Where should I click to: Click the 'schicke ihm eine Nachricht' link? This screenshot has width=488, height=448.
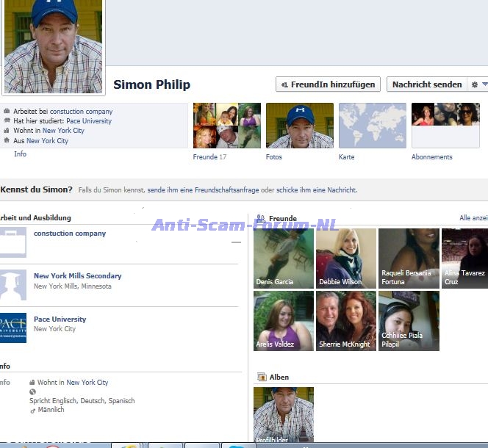[x=316, y=190]
